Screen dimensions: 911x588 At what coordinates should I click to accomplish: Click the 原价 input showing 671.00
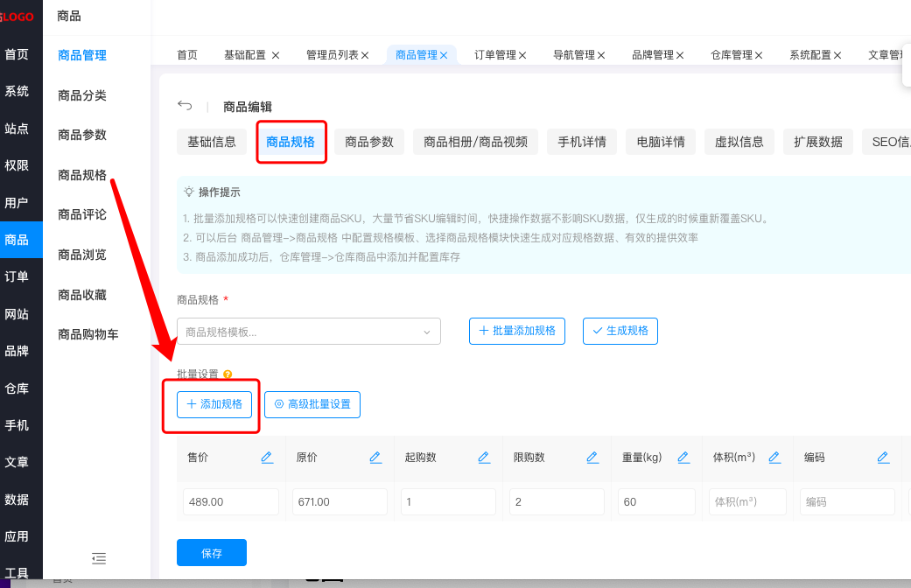340,501
